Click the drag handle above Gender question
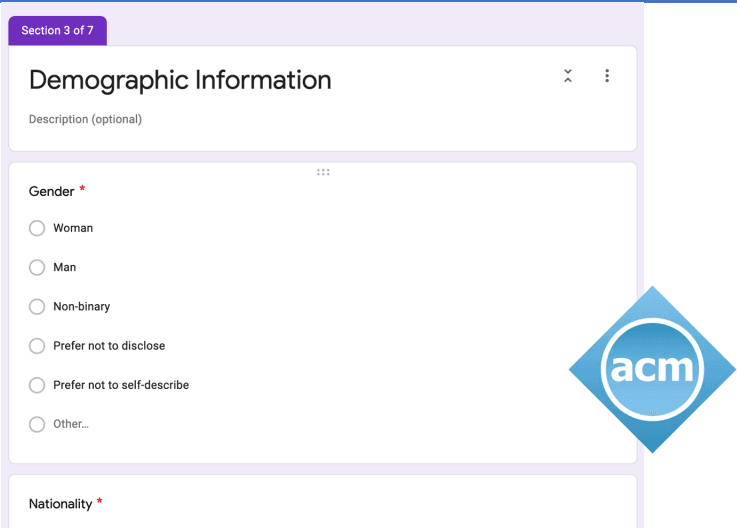 [x=323, y=172]
